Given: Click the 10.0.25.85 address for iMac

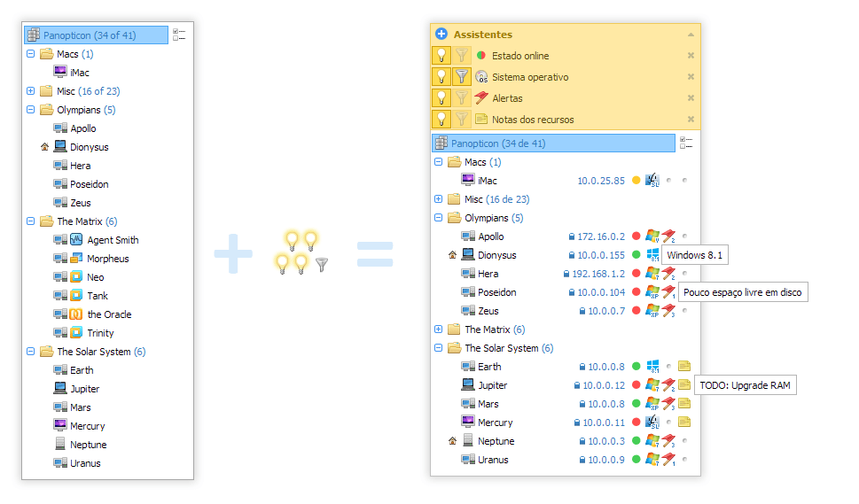Looking at the screenshot, I should (x=601, y=181).
